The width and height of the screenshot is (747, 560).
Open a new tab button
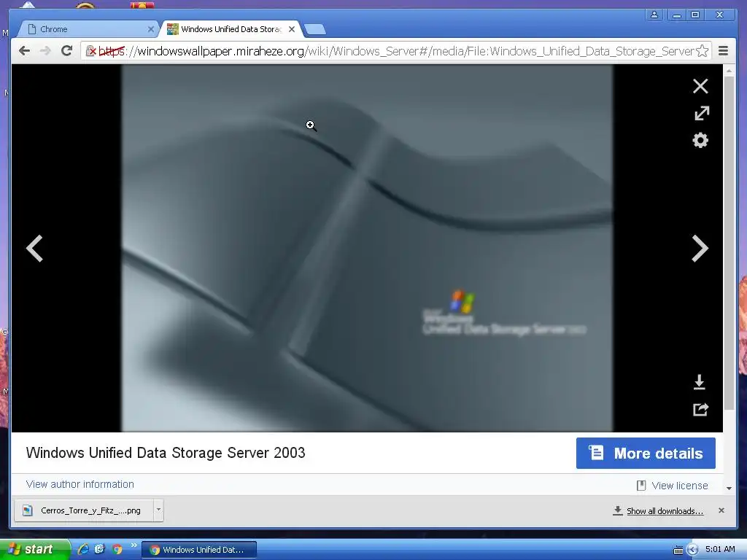(x=315, y=29)
